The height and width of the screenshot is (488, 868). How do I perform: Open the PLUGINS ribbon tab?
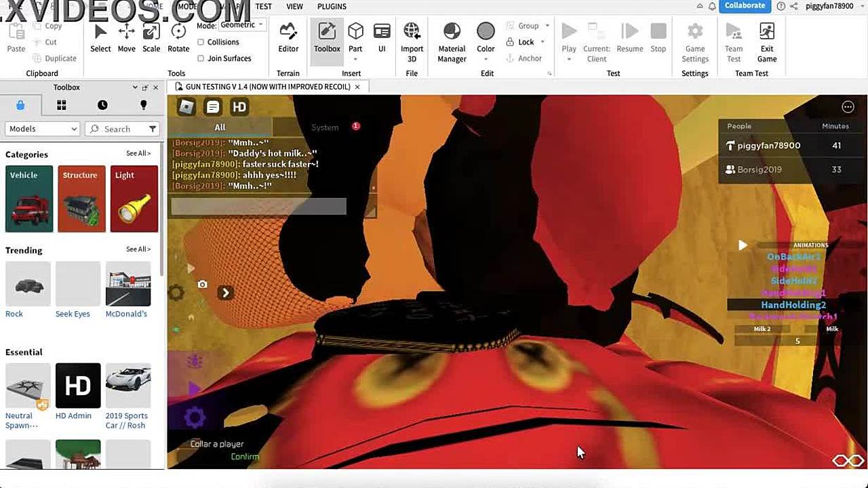tap(332, 7)
